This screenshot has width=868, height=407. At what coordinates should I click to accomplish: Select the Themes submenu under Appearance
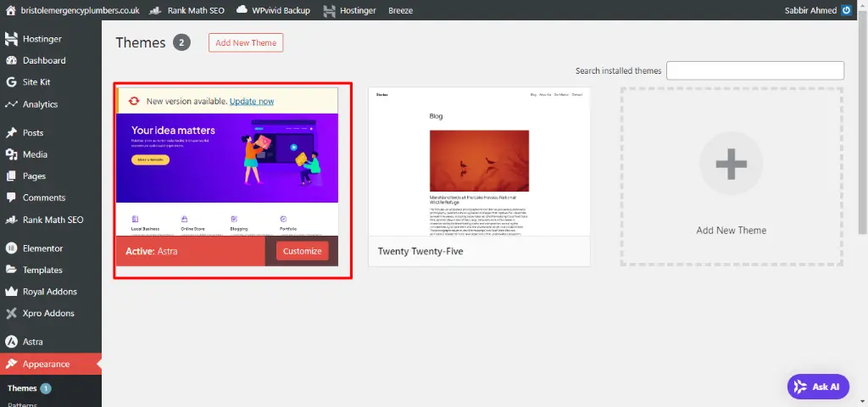click(x=22, y=388)
